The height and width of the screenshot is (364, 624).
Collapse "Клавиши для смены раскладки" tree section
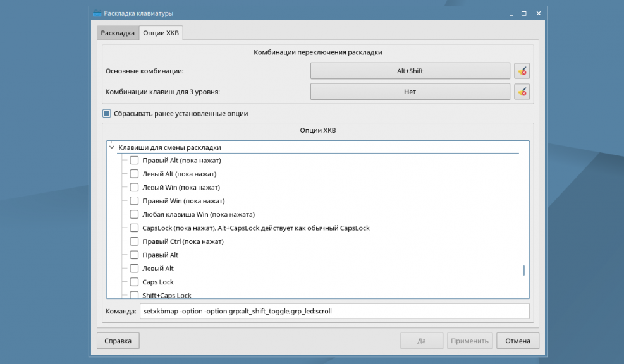[x=112, y=147]
